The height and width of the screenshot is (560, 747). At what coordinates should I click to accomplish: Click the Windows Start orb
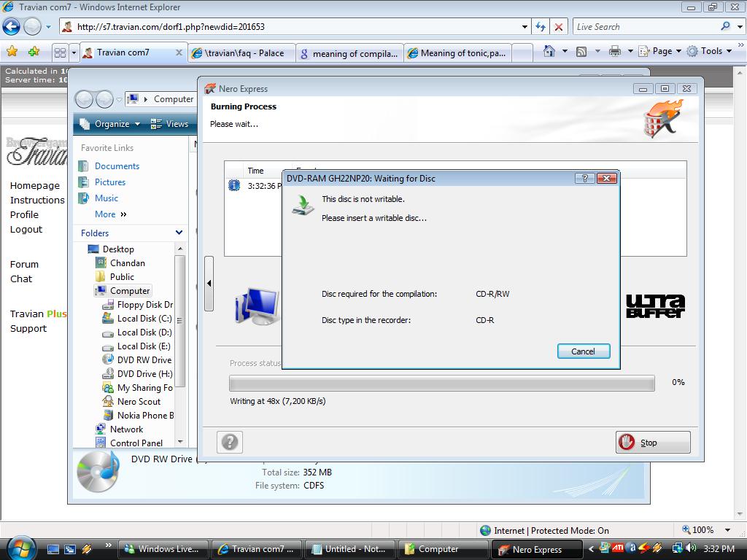[x=20, y=548]
